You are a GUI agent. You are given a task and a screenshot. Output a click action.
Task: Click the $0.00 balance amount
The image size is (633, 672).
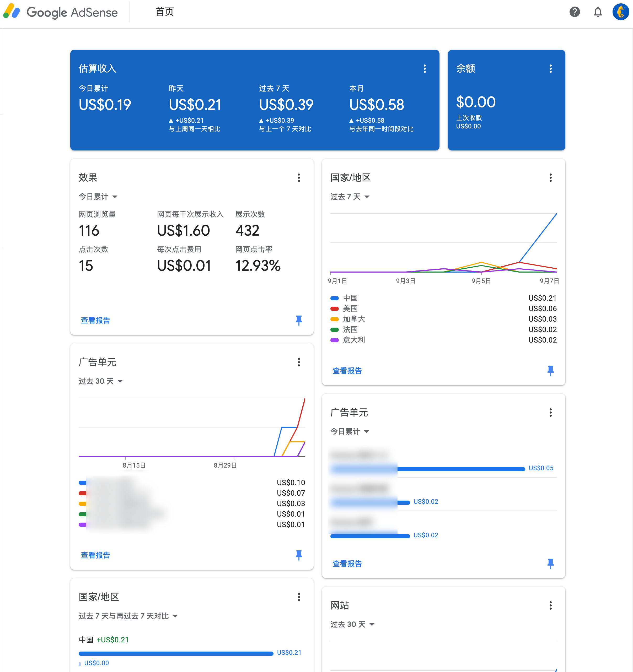pyautogui.click(x=476, y=102)
